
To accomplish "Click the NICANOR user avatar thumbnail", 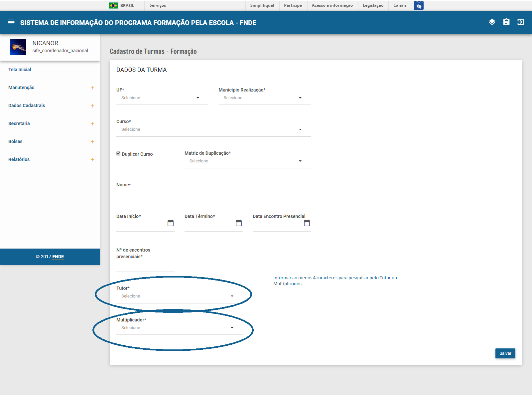I will click(x=18, y=47).
